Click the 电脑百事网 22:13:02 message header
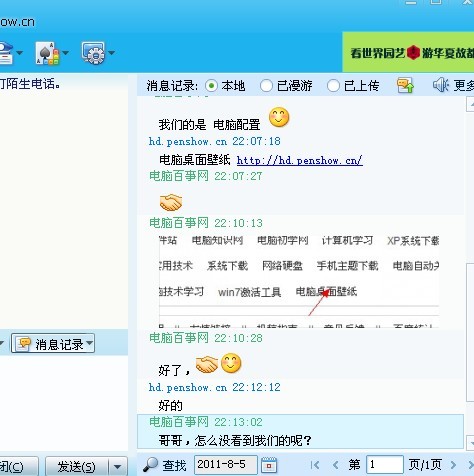Screen dimensions: 474x476 [206, 422]
